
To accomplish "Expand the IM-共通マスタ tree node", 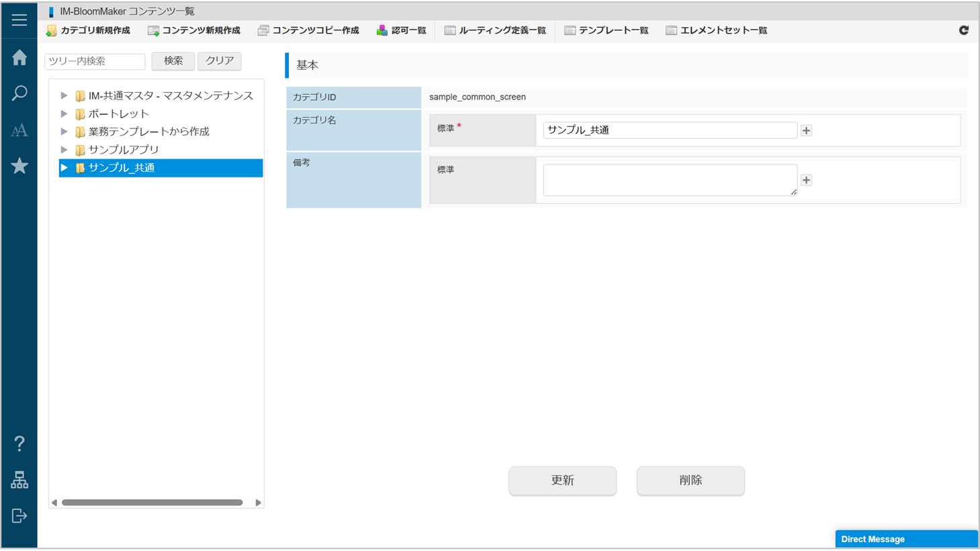I will tap(64, 96).
